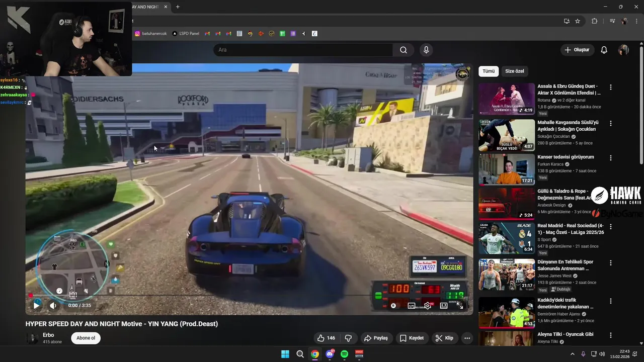This screenshot has width=644, height=362.
Task: Open Mahalle Kavgasında Süslü'yü video title
Action: 568,126
